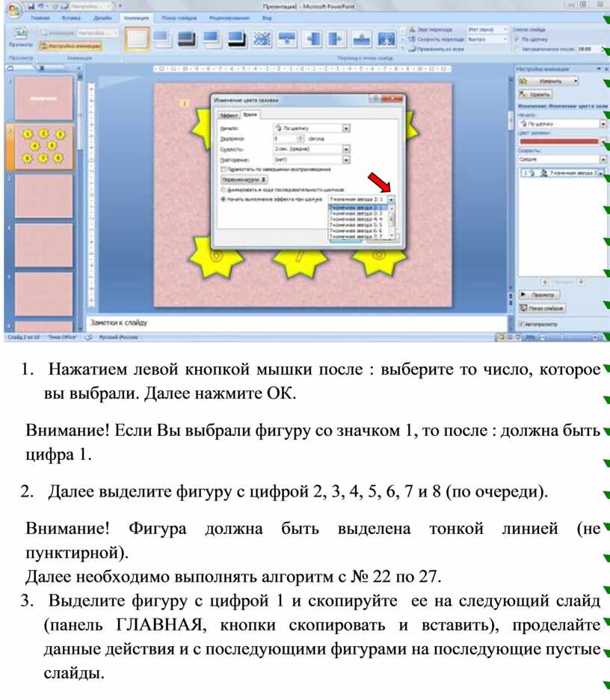610x700 pixels.
Task: Open the Вставка ribbon tab
Action: tap(72, 18)
